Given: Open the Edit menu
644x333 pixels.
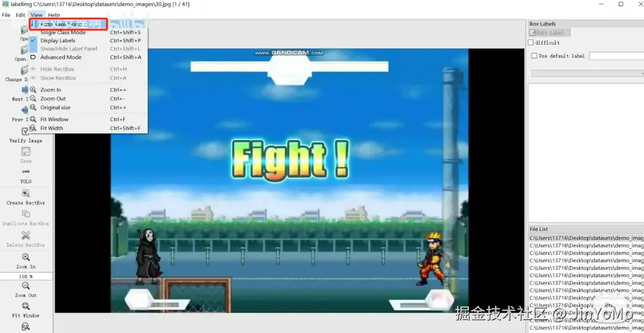Looking at the screenshot, I should pyautogui.click(x=20, y=15).
